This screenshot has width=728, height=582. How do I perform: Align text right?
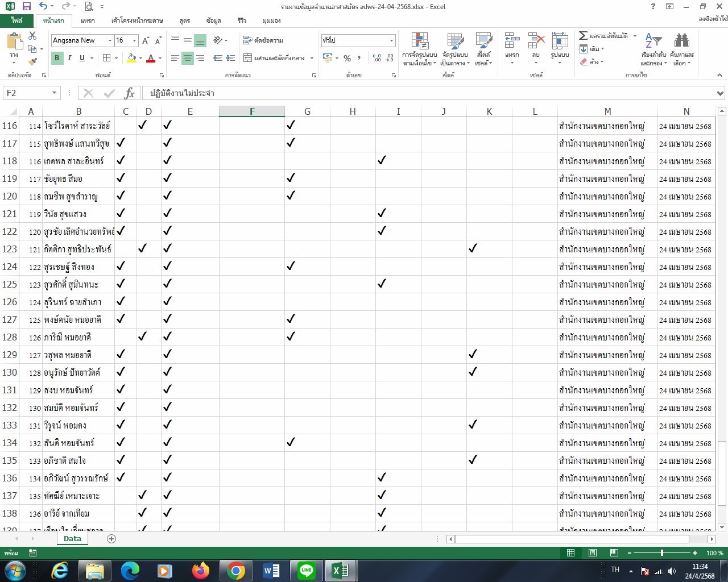(200, 58)
